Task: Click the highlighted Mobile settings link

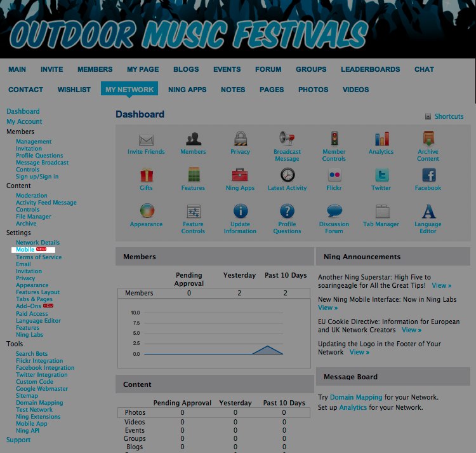Action: click(x=25, y=250)
